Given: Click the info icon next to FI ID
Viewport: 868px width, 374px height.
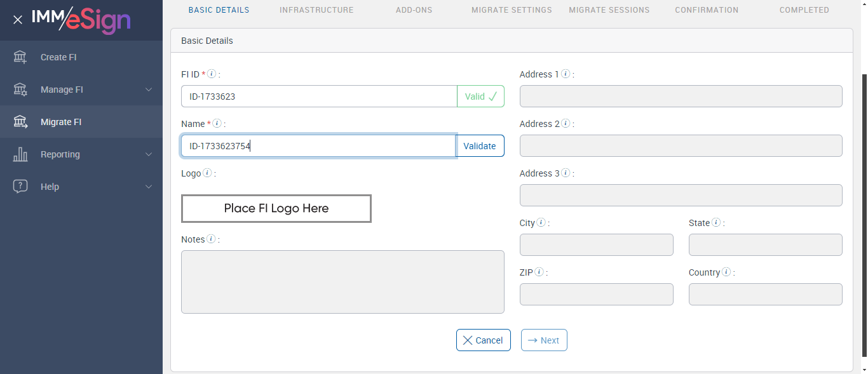Looking at the screenshot, I should (x=212, y=74).
